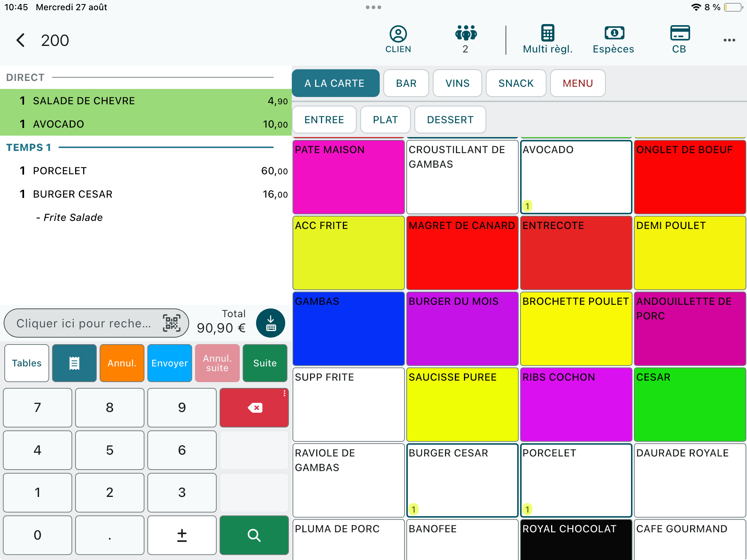Tap the green search magnifier key
Viewport: 747px width, 560px height.
(x=254, y=535)
